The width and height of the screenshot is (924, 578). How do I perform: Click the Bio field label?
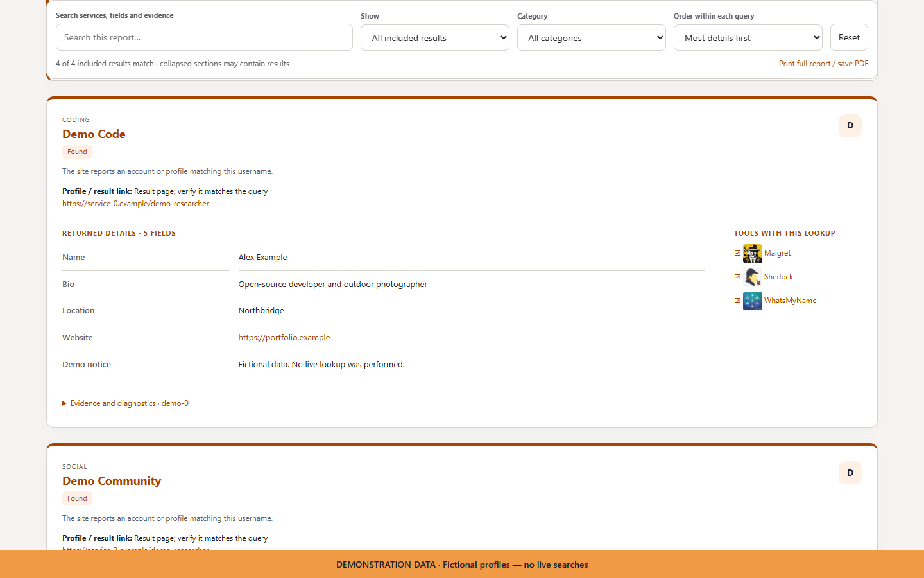68,285
